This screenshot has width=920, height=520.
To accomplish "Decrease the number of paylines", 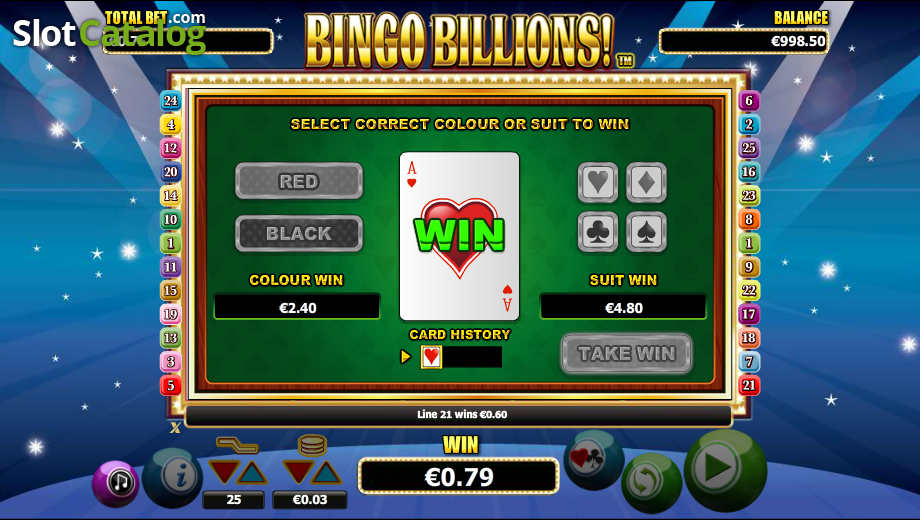I will pyautogui.click(x=224, y=472).
